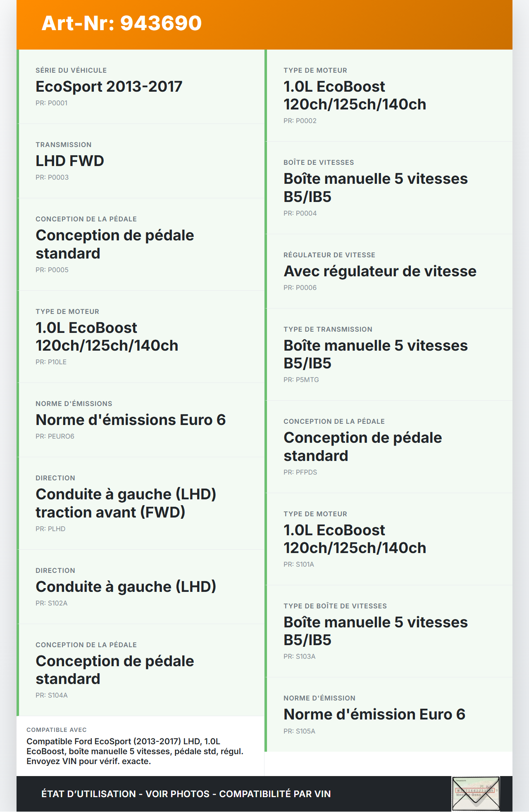Select pedal design card with PR S104A
This screenshot has height=812, width=529.
[x=141, y=670]
